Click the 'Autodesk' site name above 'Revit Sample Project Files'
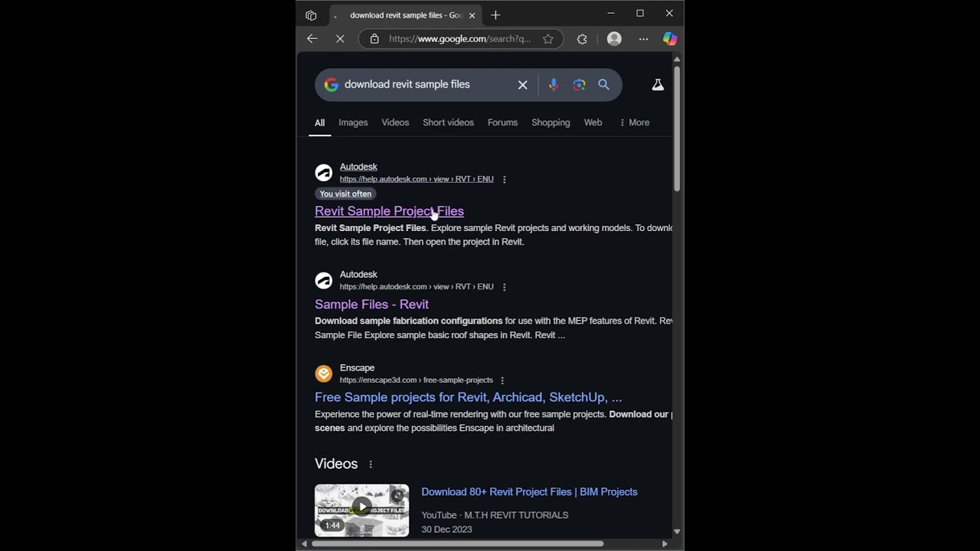The height and width of the screenshot is (551, 980). tap(358, 167)
